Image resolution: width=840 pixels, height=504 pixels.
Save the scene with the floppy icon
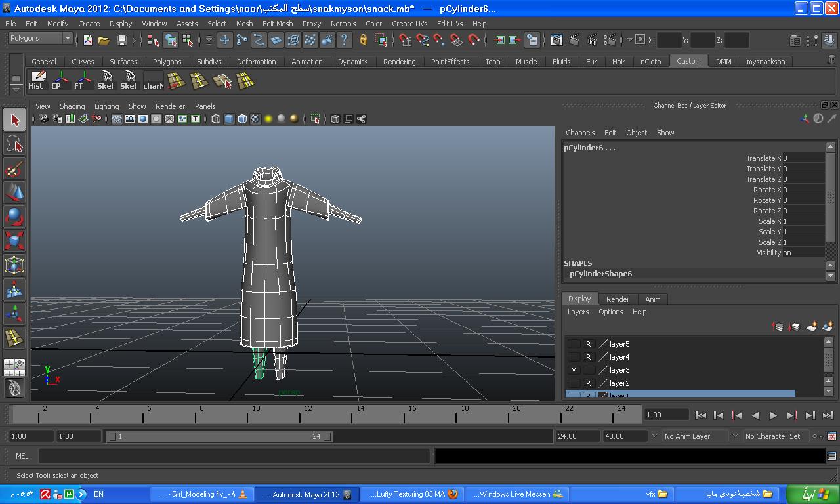click(x=121, y=40)
